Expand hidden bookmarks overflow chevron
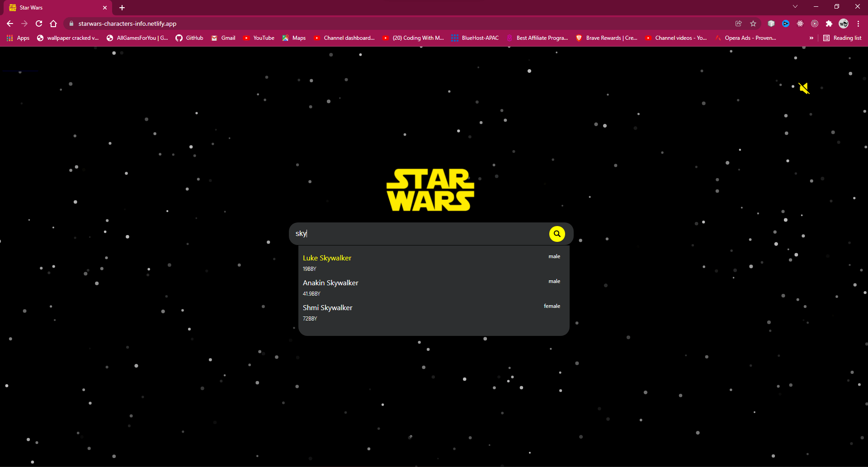Image resolution: width=868 pixels, height=467 pixels. point(811,38)
